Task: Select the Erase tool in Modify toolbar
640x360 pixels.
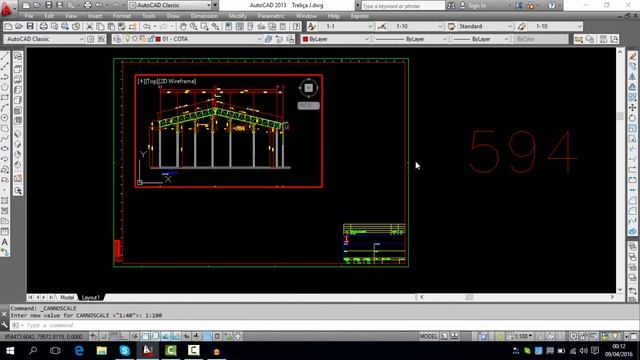Action: (x=632, y=56)
